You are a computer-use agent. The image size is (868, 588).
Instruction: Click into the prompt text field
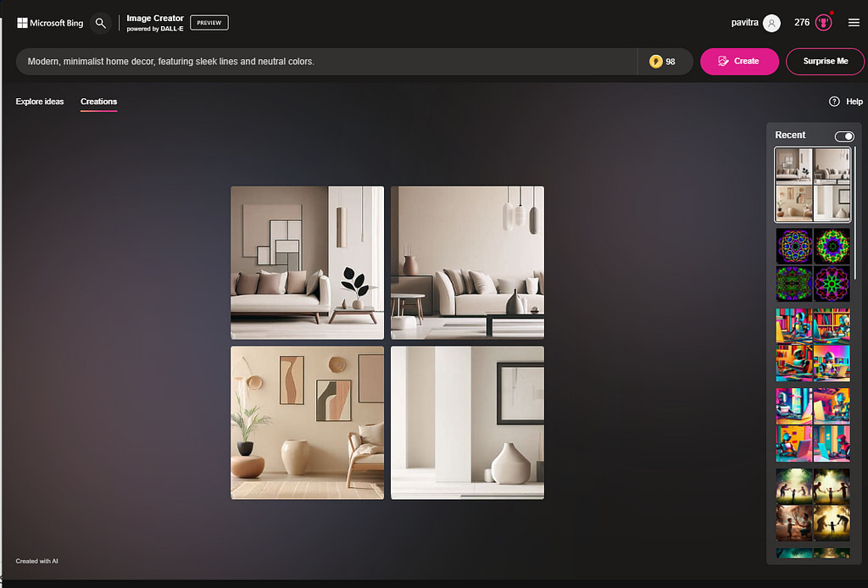[326, 61]
